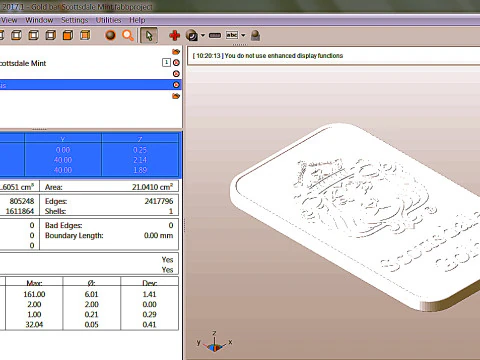Viewport: 480px width, 360px height.
Task: Click the red plus repair icon
Action: pos(174,35)
